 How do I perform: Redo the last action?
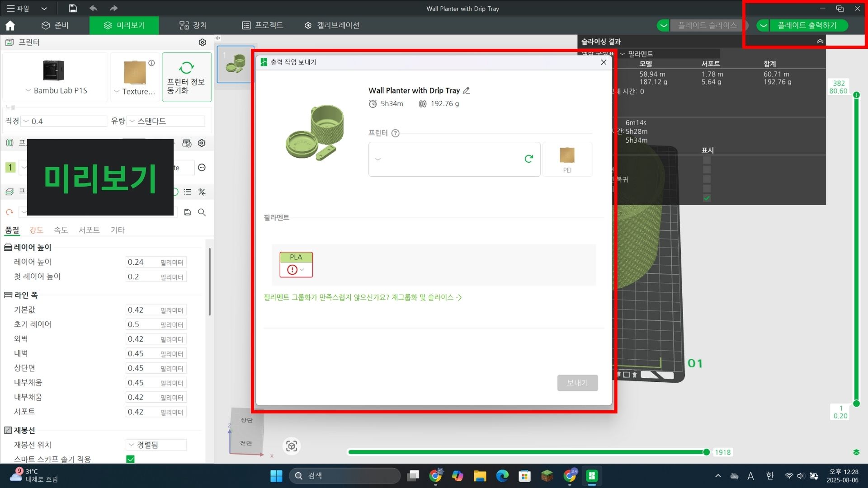coord(113,8)
